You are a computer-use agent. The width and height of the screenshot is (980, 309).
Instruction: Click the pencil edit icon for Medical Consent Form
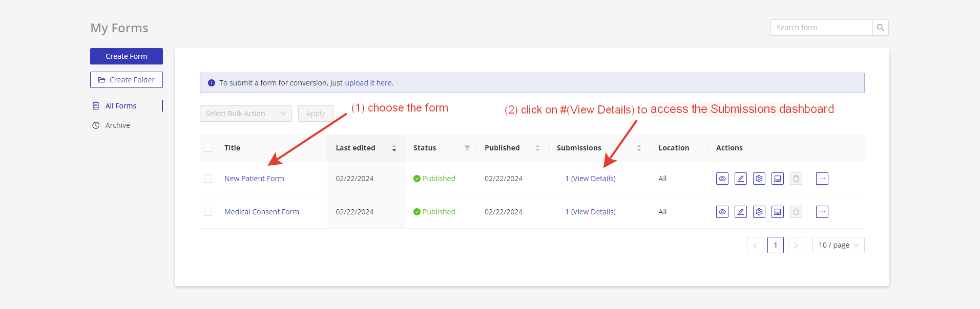pyautogui.click(x=740, y=212)
